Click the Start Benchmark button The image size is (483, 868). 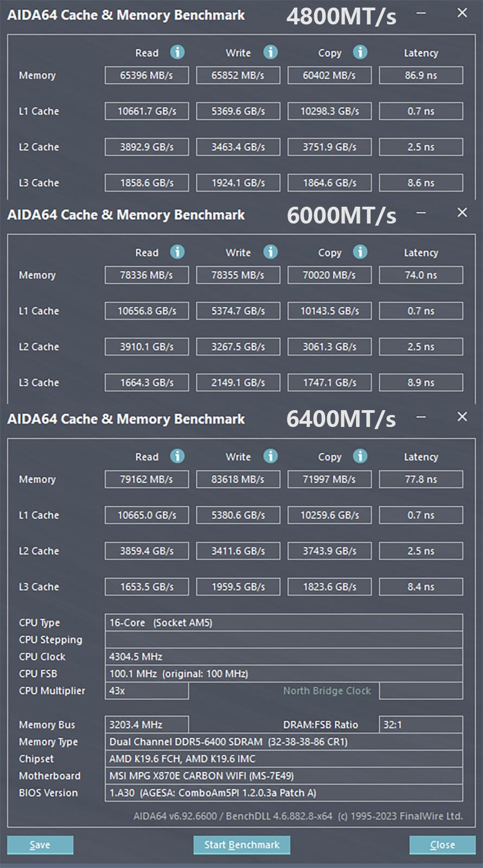click(x=241, y=845)
